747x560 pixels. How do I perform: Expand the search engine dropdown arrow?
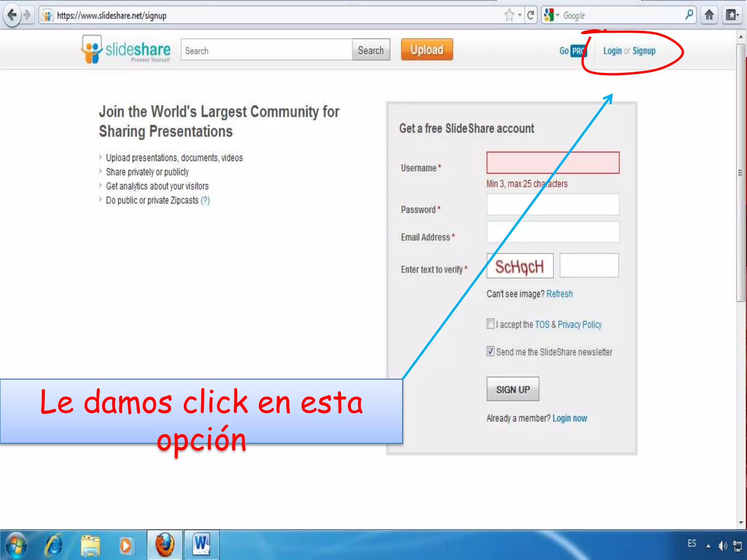[x=558, y=15]
